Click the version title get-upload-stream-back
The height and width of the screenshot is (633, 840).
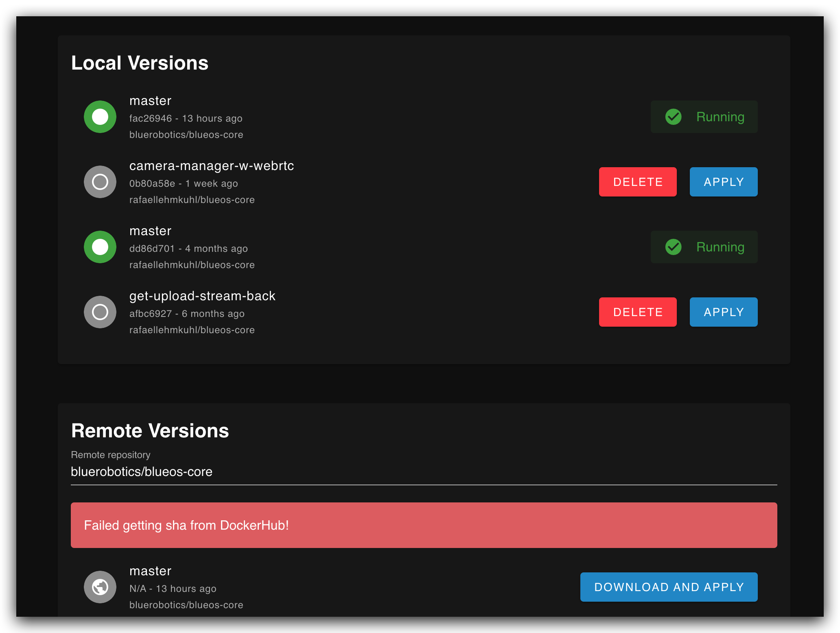pos(202,296)
